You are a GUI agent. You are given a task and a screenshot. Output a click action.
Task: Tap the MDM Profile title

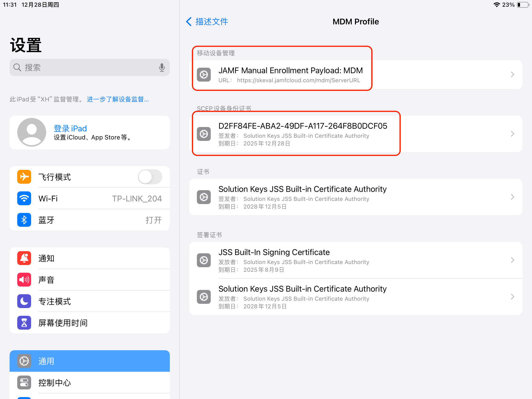point(356,22)
